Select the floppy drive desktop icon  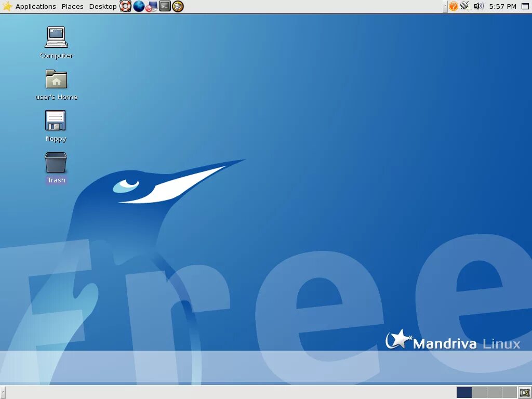pos(55,121)
